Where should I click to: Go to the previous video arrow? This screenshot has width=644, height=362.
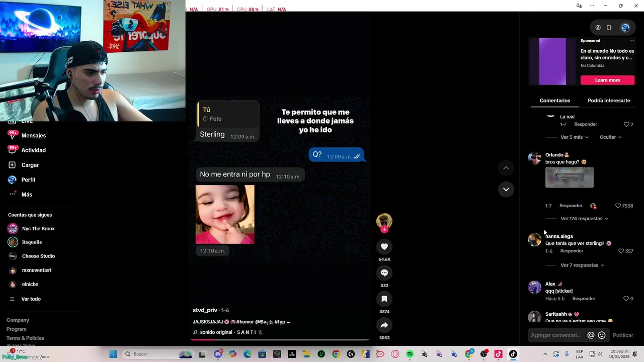point(506,168)
